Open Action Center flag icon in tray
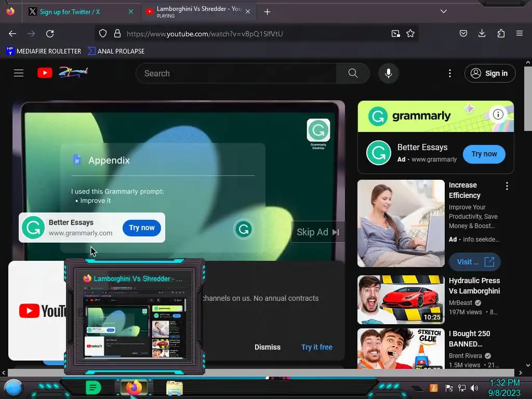This screenshot has height=399, width=532. click(449, 388)
